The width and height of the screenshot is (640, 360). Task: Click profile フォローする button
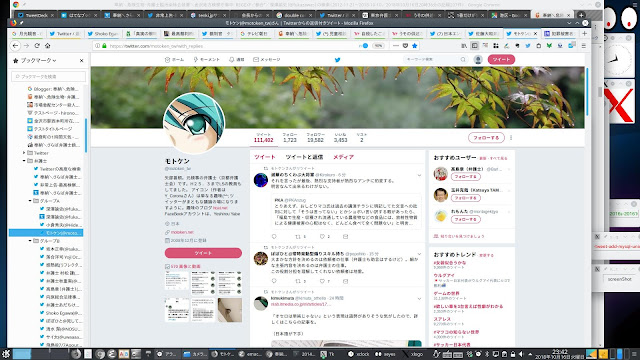[x=486, y=138]
